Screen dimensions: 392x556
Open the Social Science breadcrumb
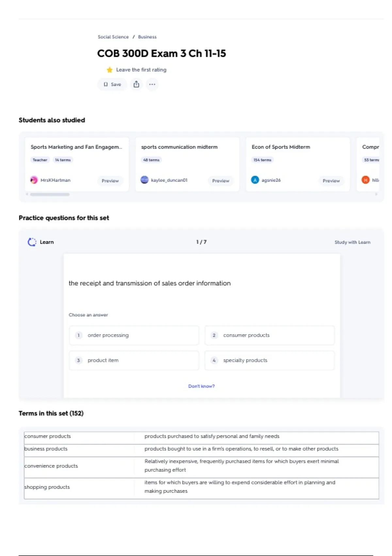[113, 37]
